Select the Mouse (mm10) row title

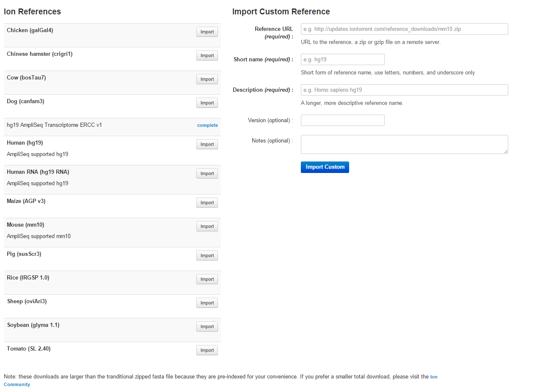[25, 225]
